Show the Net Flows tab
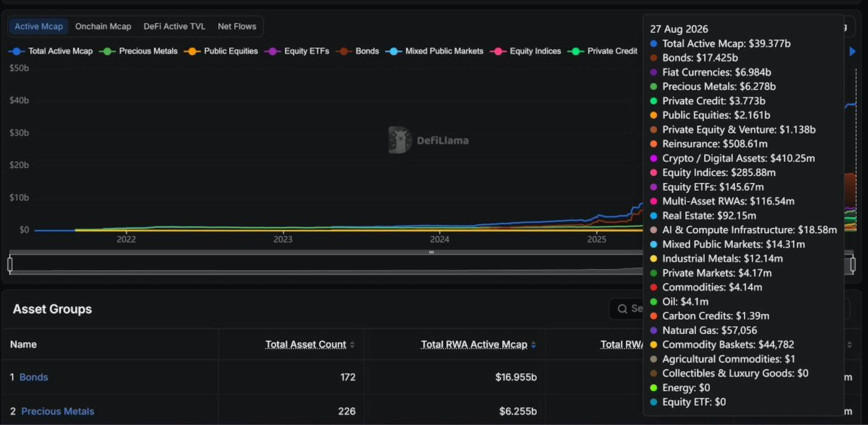This screenshot has height=425, width=868. pos(237,26)
